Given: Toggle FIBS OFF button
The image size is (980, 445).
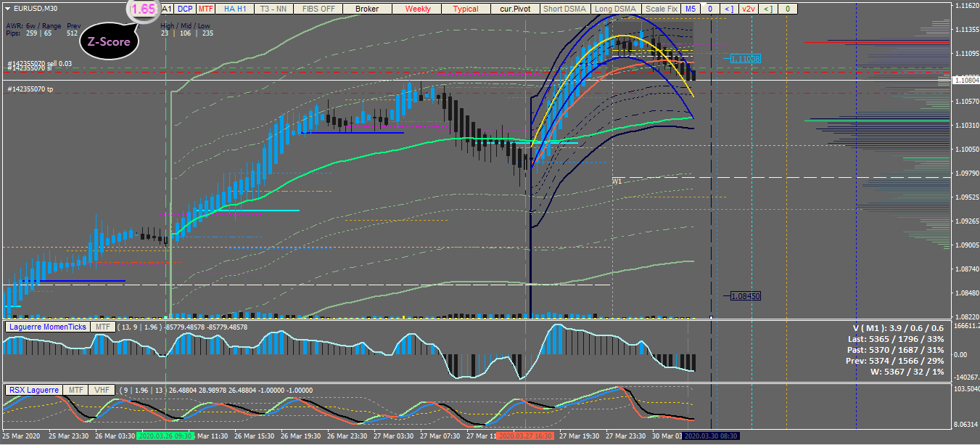Looking at the screenshot, I should pos(318,9).
